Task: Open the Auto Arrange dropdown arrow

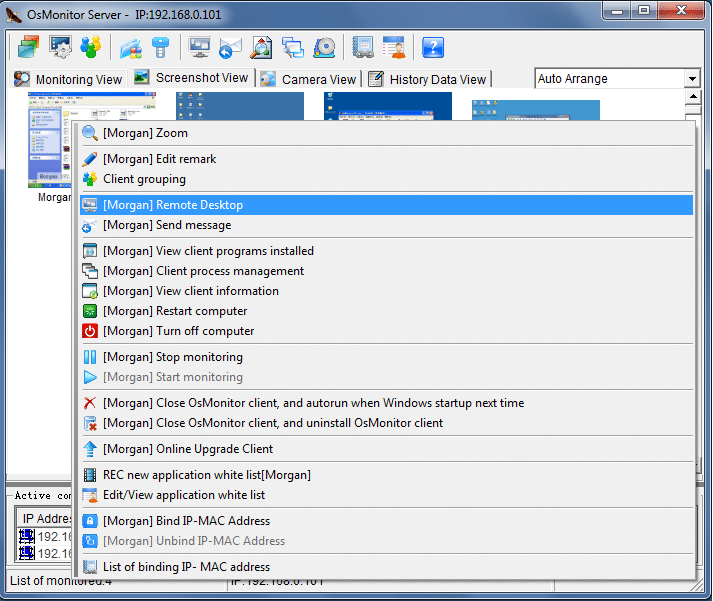Action: pos(692,79)
